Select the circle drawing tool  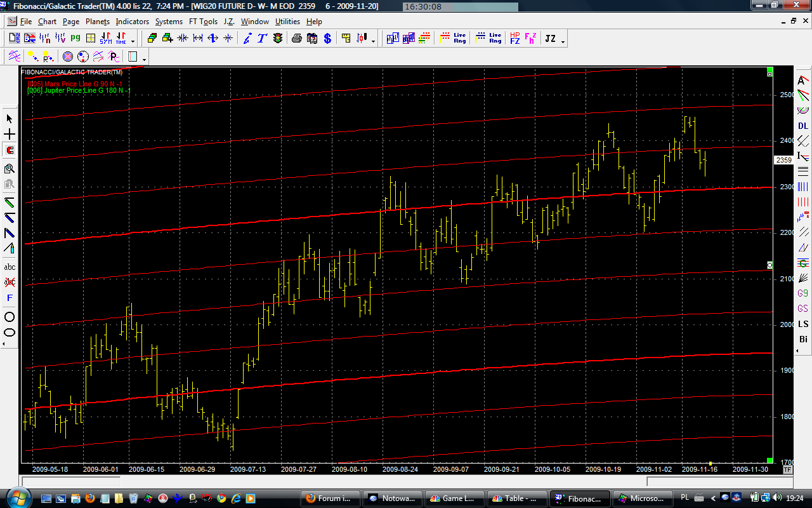[10, 317]
